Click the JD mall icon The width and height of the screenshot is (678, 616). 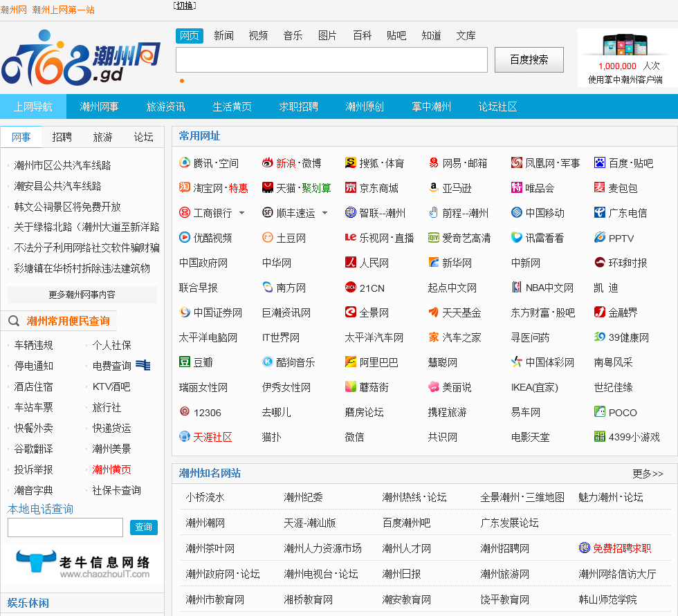350,187
